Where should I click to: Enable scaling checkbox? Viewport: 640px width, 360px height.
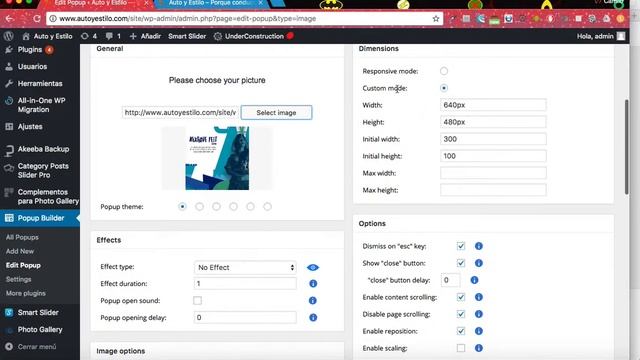click(461, 348)
